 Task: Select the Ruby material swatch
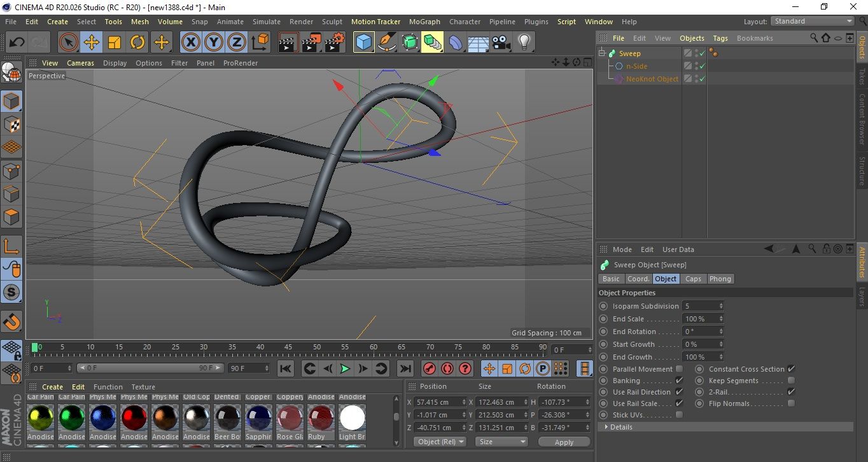click(x=321, y=418)
